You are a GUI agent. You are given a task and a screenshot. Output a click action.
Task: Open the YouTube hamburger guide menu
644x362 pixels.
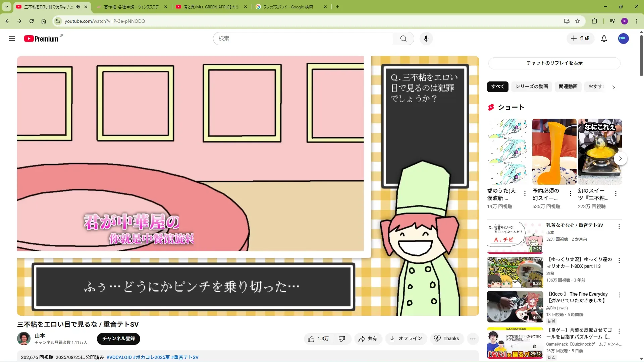tap(12, 39)
